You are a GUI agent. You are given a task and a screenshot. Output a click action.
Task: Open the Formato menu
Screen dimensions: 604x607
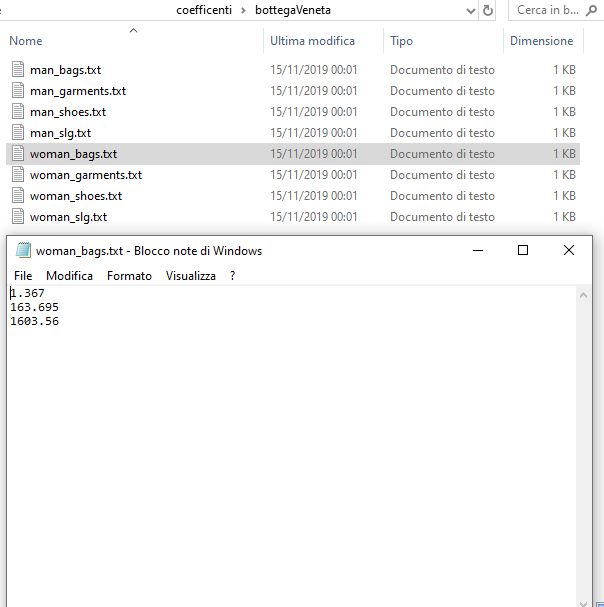129,276
